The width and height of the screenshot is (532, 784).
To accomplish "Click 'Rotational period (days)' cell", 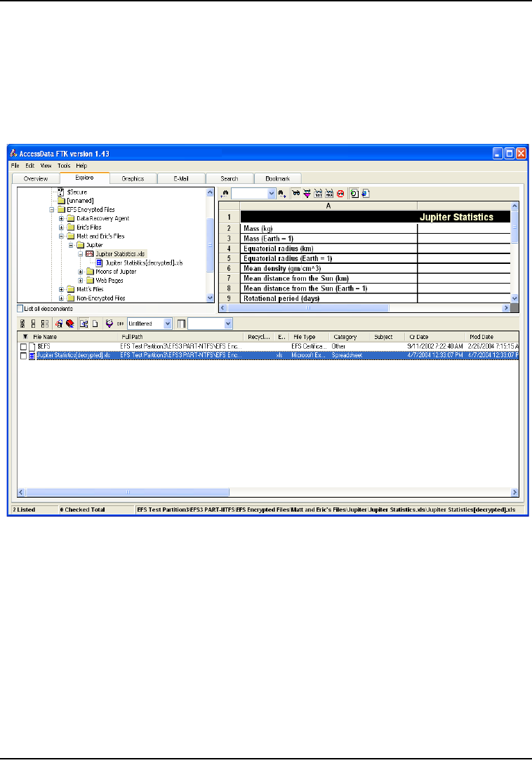I will (x=328, y=298).
